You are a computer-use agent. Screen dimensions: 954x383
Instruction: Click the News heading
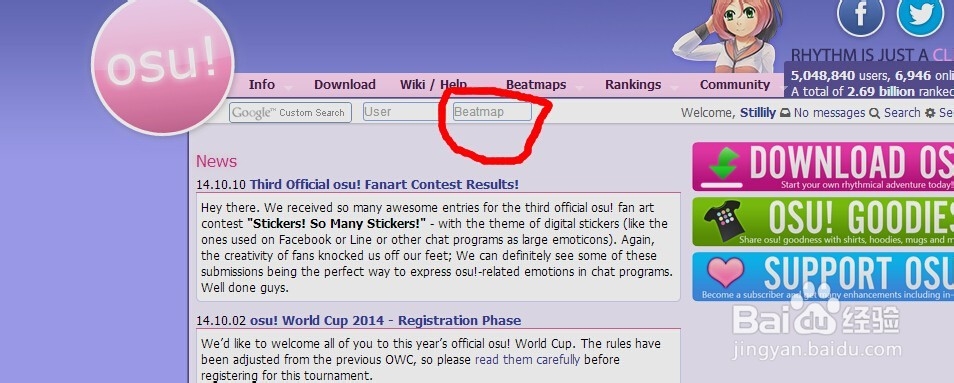217,161
